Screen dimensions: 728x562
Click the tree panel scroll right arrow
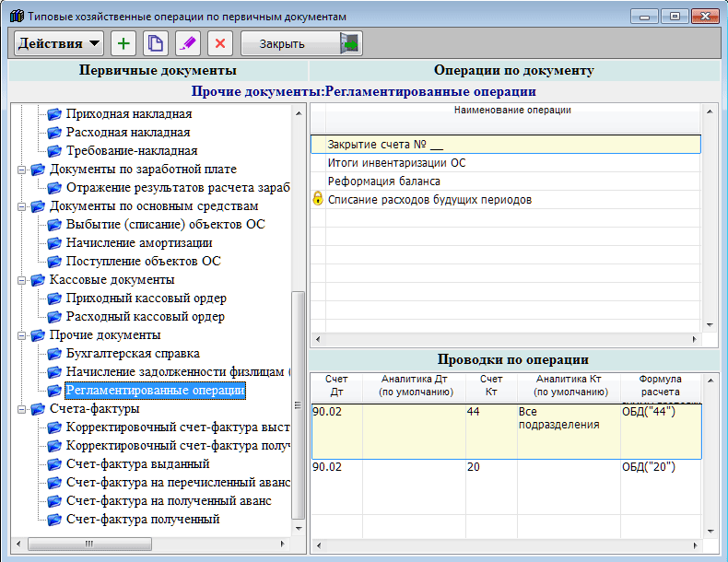(x=282, y=544)
